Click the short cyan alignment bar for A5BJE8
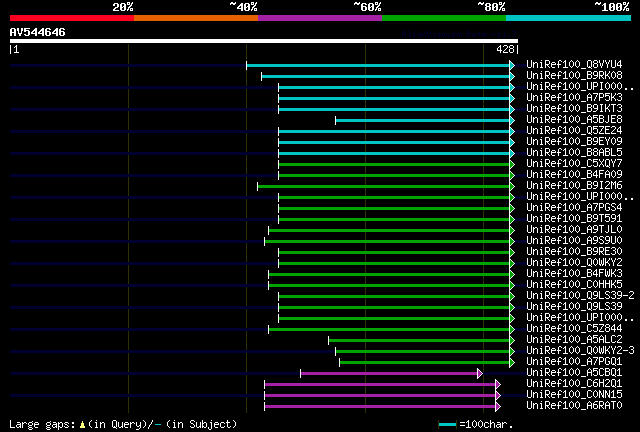The width and height of the screenshot is (640, 432). click(423, 120)
